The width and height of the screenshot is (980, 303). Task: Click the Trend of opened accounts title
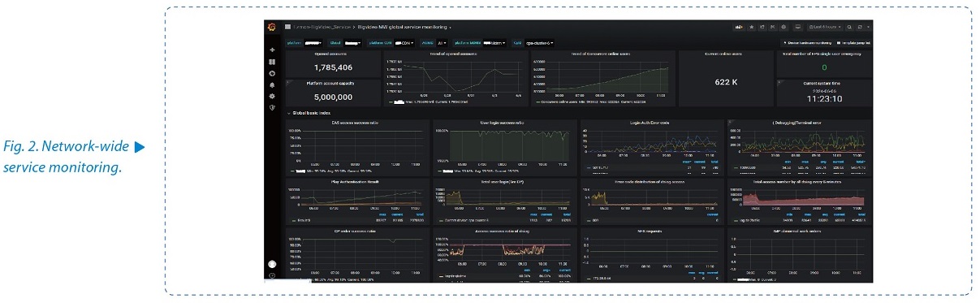(x=453, y=54)
